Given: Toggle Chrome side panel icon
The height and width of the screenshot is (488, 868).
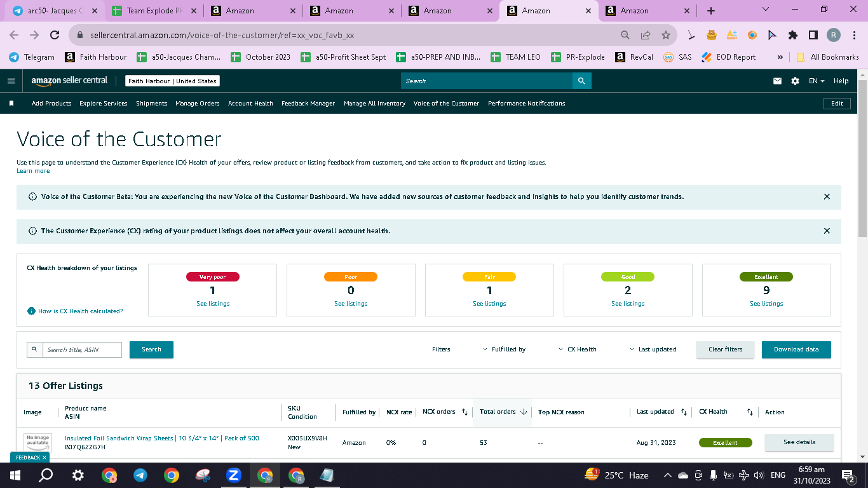Looking at the screenshot, I should pos(813,35).
